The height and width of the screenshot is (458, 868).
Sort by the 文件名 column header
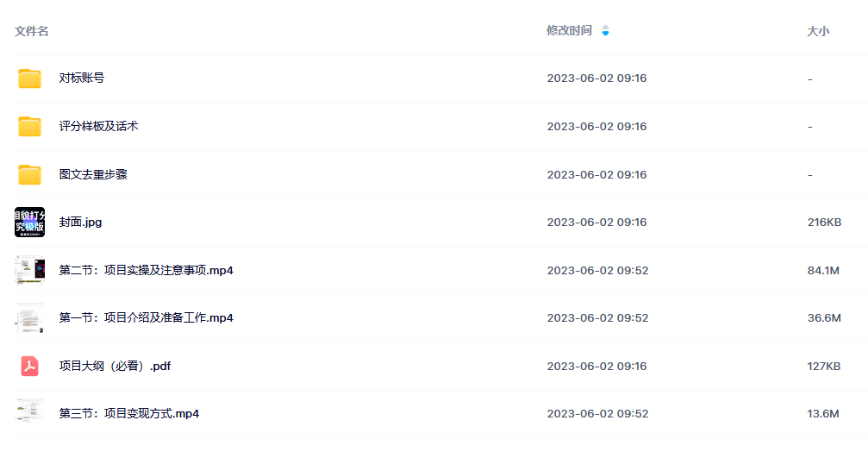32,31
